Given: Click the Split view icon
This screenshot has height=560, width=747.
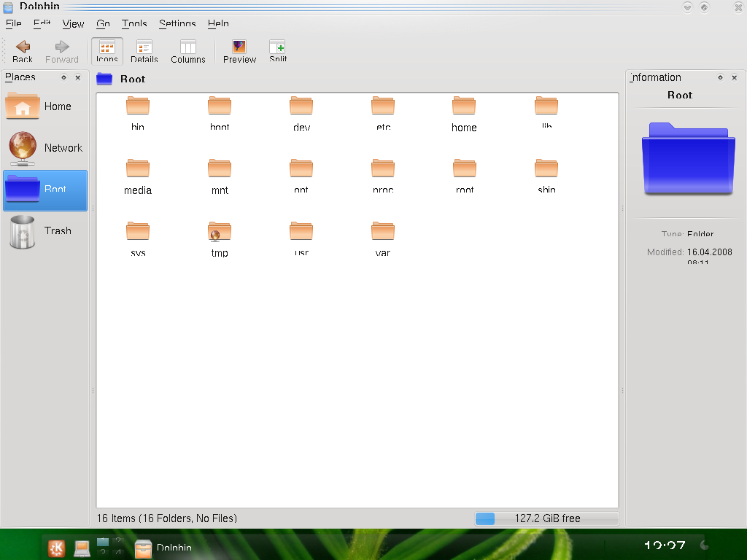Looking at the screenshot, I should [277, 47].
